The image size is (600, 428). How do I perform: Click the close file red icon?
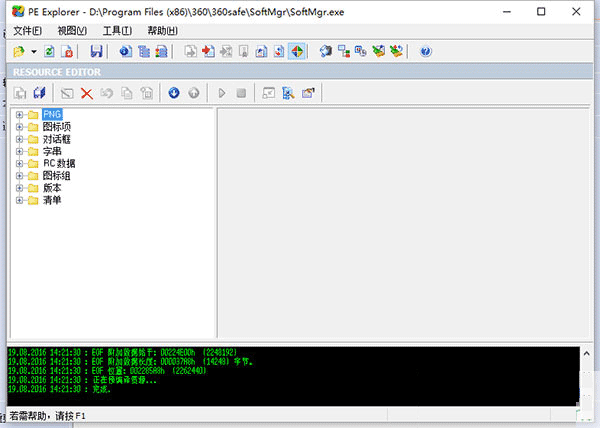pyautogui.click(x=66, y=51)
